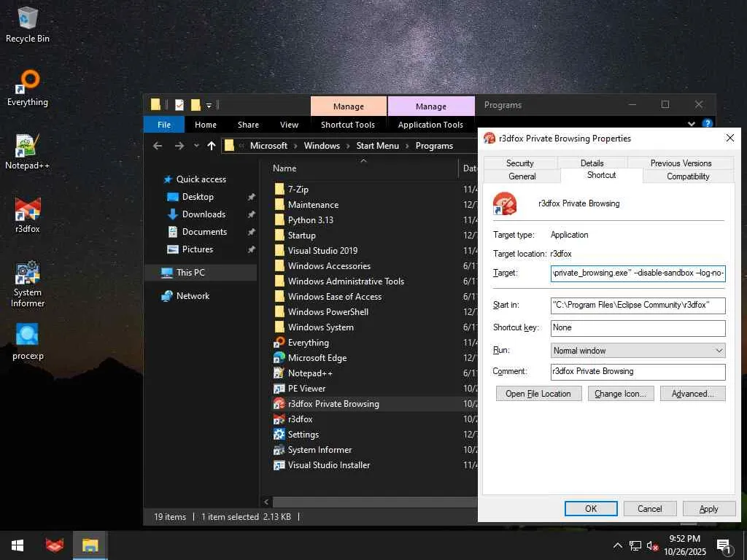Image resolution: width=747 pixels, height=560 pixels.
Task: Select the PE Viewer shortcut
Action: pos(306,388)
